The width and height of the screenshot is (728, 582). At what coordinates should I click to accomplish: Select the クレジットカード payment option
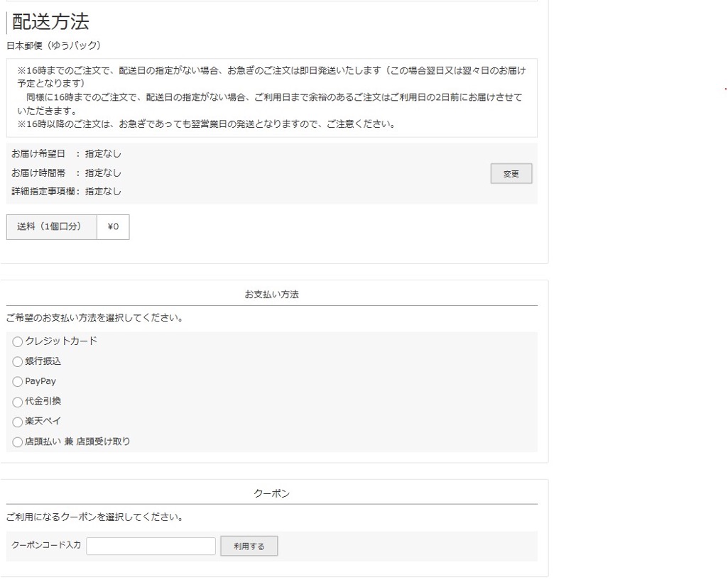pyautogui.click(x=17, y=342)
